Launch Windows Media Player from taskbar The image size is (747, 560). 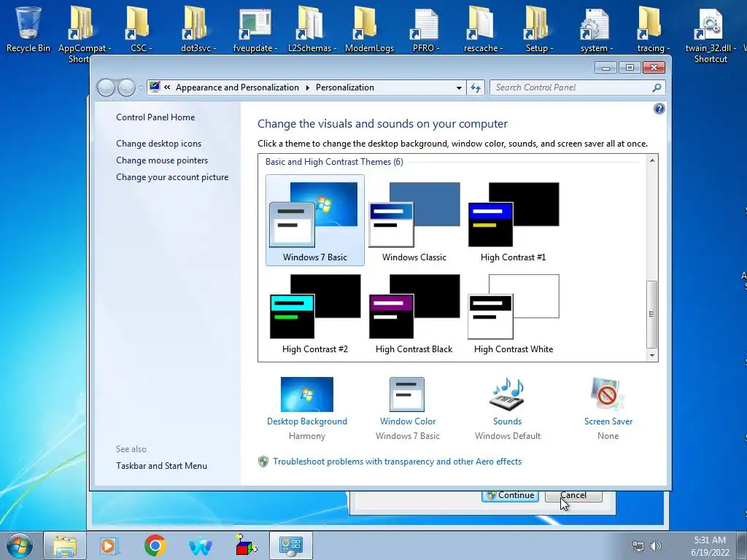click(x=109, y=545)
